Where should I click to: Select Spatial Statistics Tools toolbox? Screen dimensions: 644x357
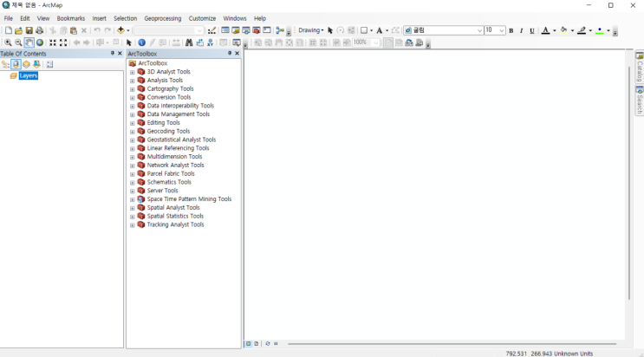[175, 216]
